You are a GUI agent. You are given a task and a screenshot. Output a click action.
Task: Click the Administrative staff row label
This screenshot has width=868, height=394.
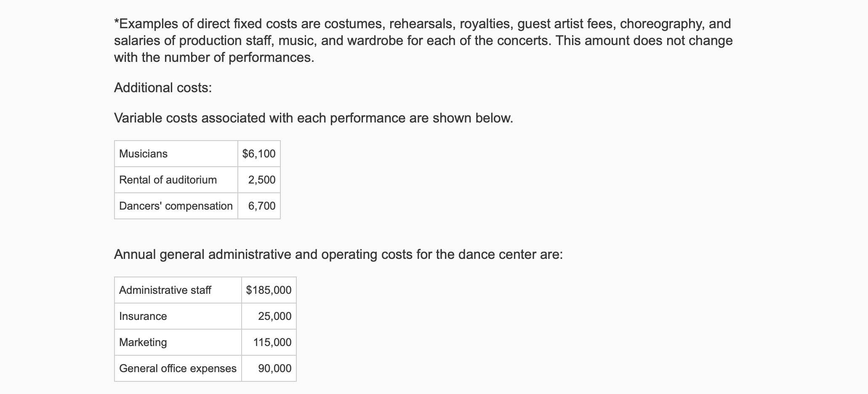coord(165,290)
